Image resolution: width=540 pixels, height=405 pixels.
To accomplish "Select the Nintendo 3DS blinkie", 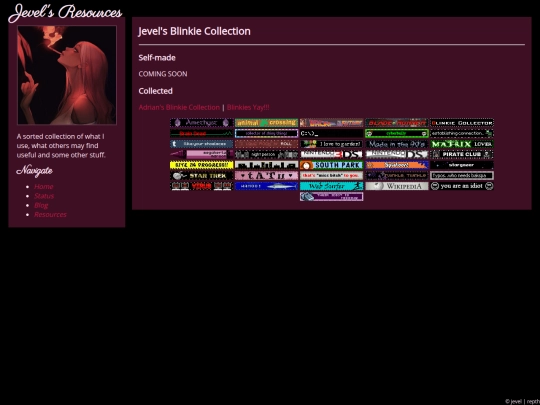I will pyautogui.click(x=331, y=154).
